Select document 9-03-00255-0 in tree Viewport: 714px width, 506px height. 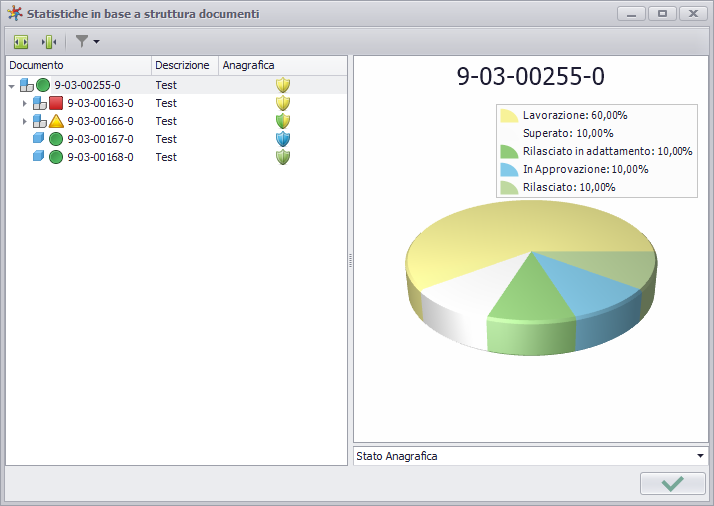[87, 85]
